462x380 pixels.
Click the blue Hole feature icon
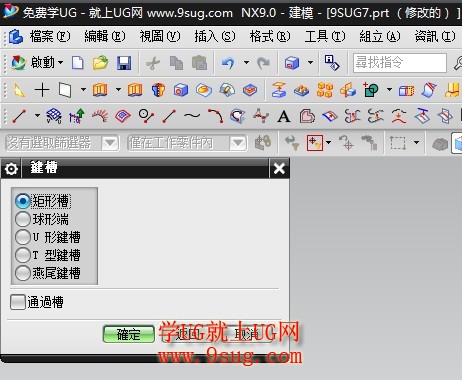click(181, 90)
